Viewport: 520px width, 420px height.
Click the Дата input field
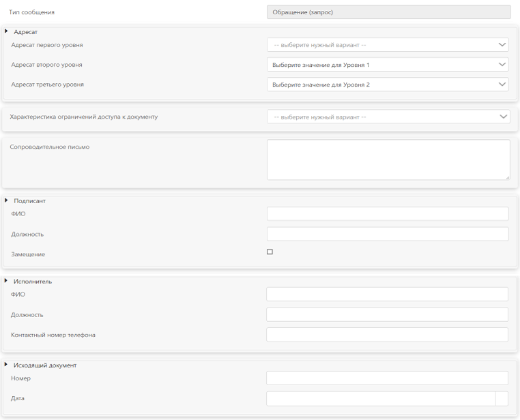coord(380,399)
